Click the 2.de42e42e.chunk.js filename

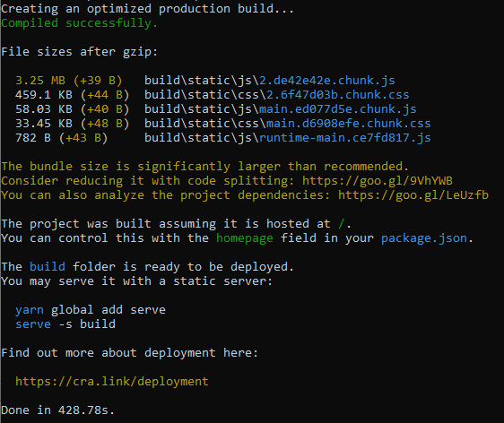(327, 81)
